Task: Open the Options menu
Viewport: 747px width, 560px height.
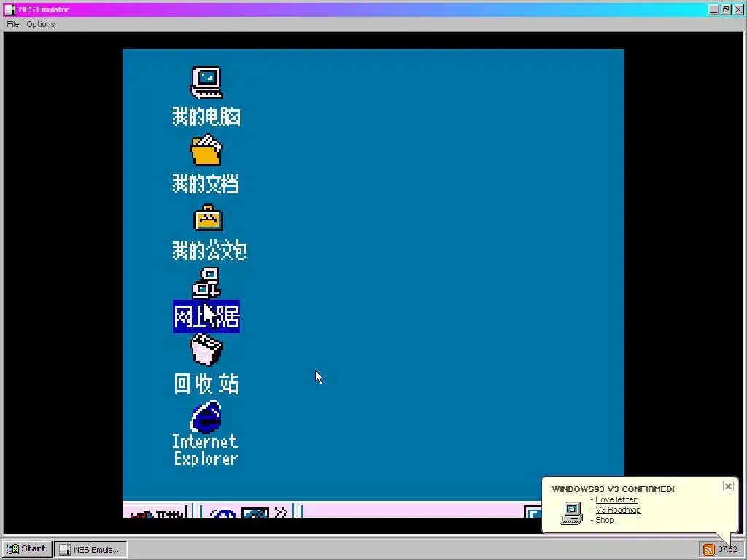Action: (x=41, y=24)
